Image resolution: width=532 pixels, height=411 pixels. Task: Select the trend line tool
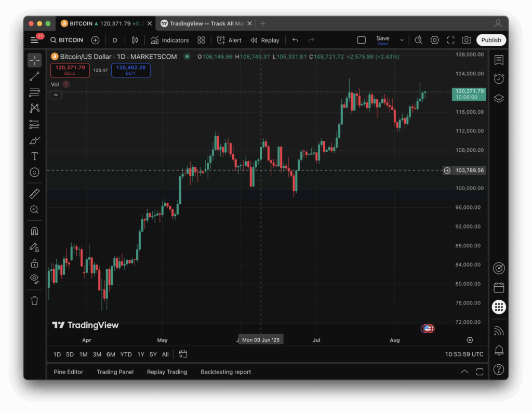(x=35, y=76)
